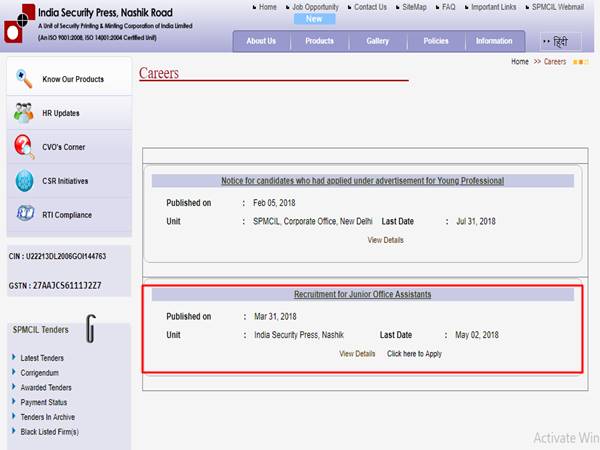Viewport: 600px width, 450px height.
Task: Open the HR Updates sidebar item
Action: click(69, 113)
